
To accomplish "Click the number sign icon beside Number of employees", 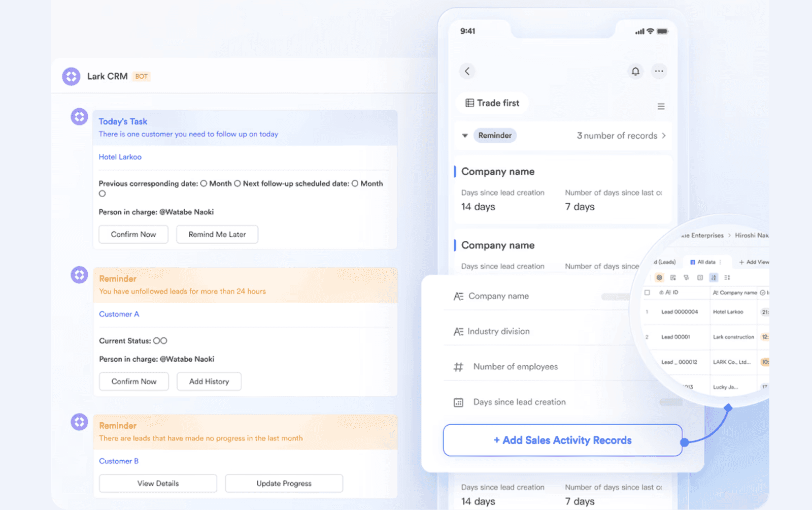I will coord(458,366).
